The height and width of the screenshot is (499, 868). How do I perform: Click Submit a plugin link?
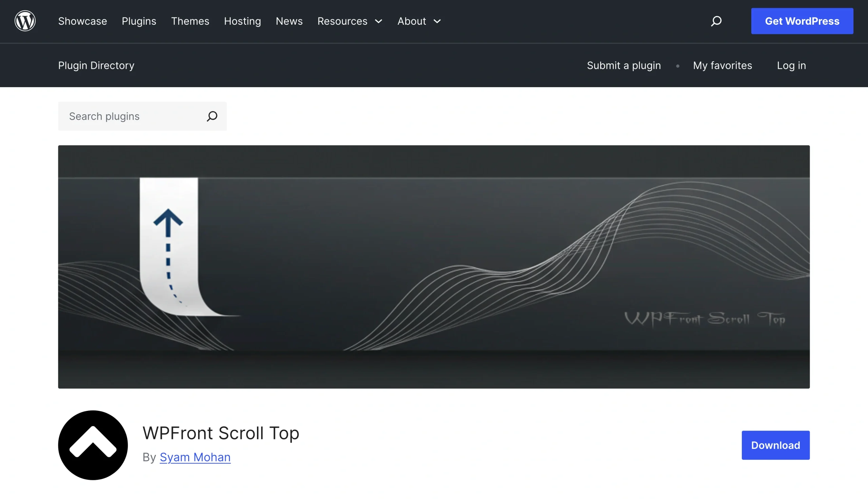[624, 65]
